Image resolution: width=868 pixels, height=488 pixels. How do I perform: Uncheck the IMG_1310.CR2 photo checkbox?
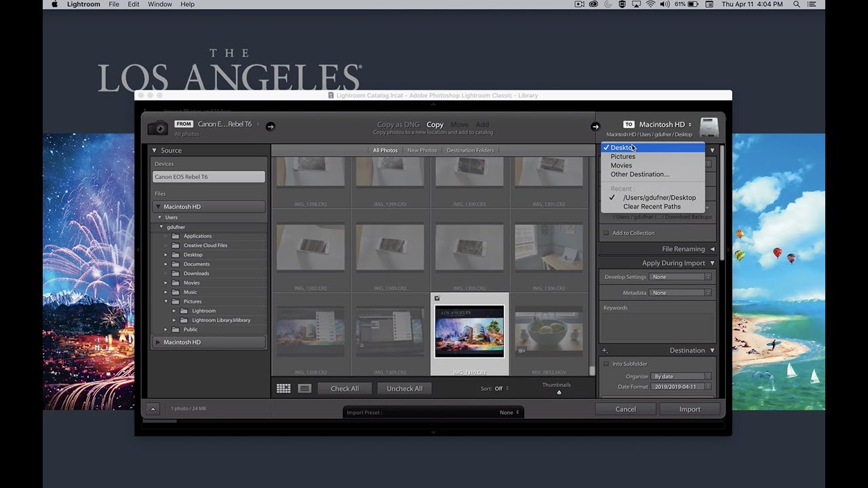tap(437, 298)
